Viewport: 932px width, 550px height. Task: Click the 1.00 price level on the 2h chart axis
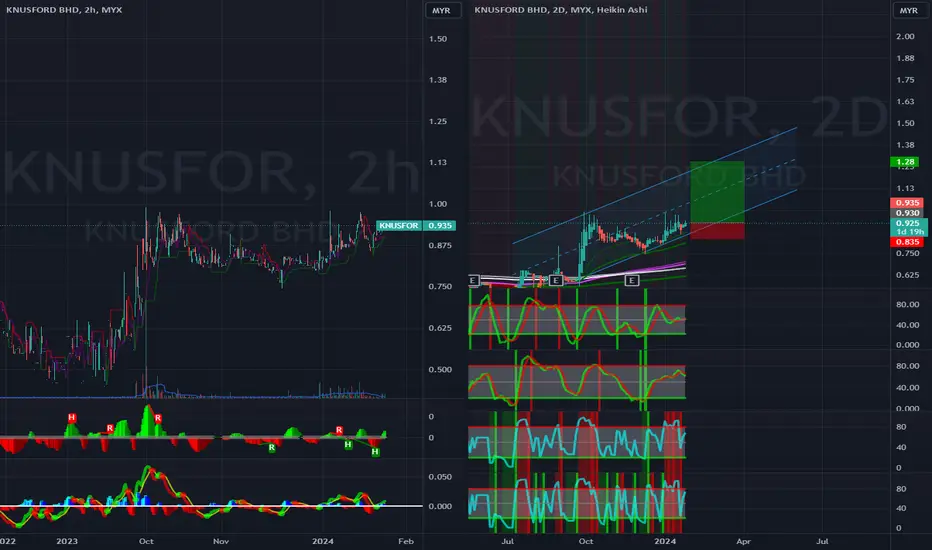coord(437,204)
